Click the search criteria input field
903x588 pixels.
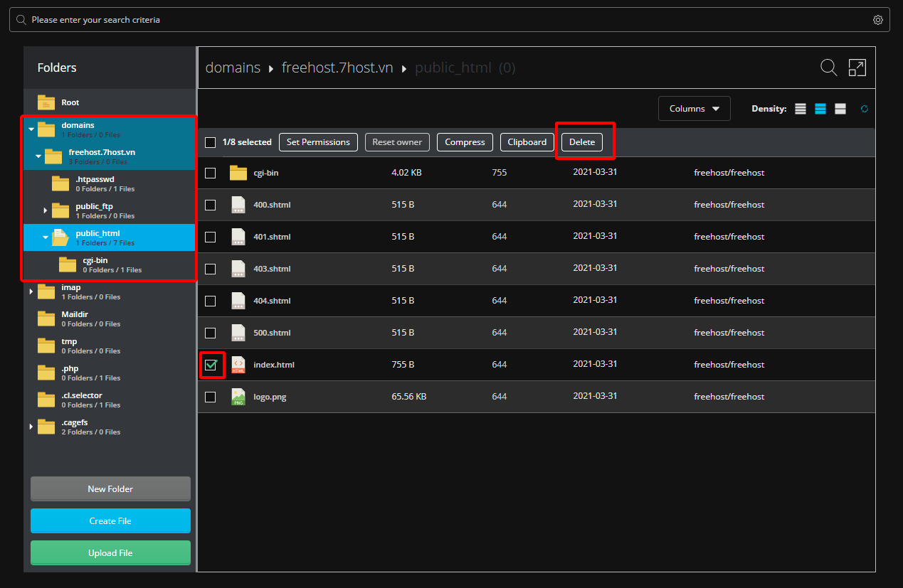tap(450, 20)
